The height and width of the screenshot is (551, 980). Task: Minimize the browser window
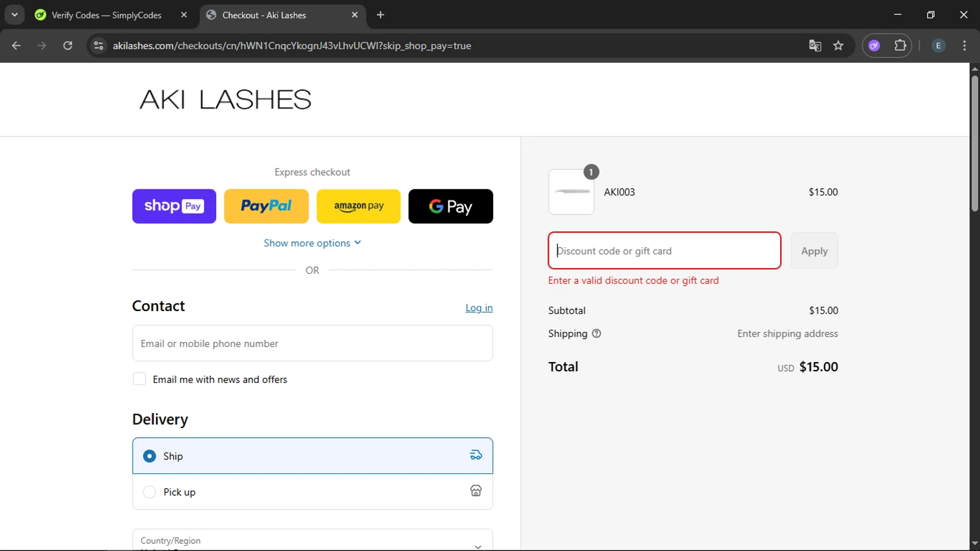coord(898,14)
